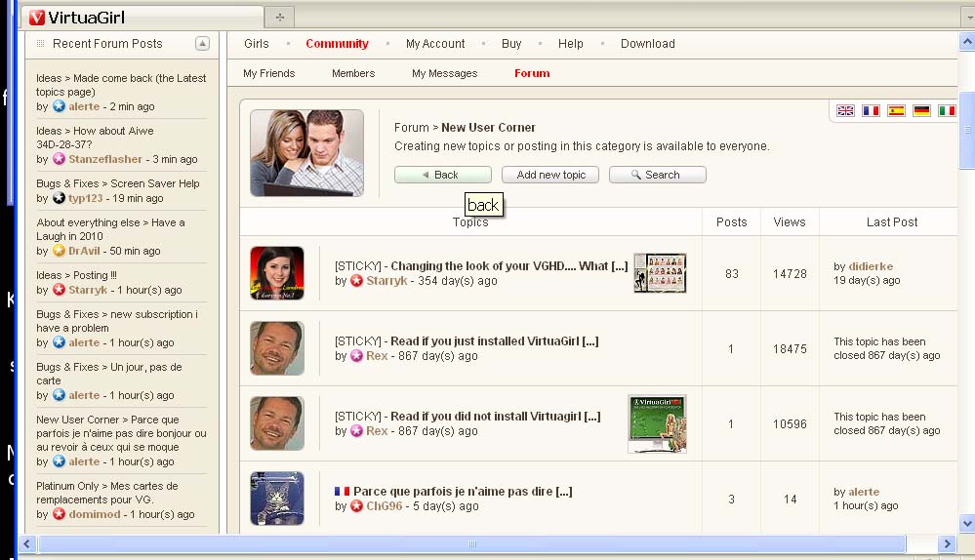
Task: Click horizontal scrollbar right arrow
Action: [x=947, y=543]
